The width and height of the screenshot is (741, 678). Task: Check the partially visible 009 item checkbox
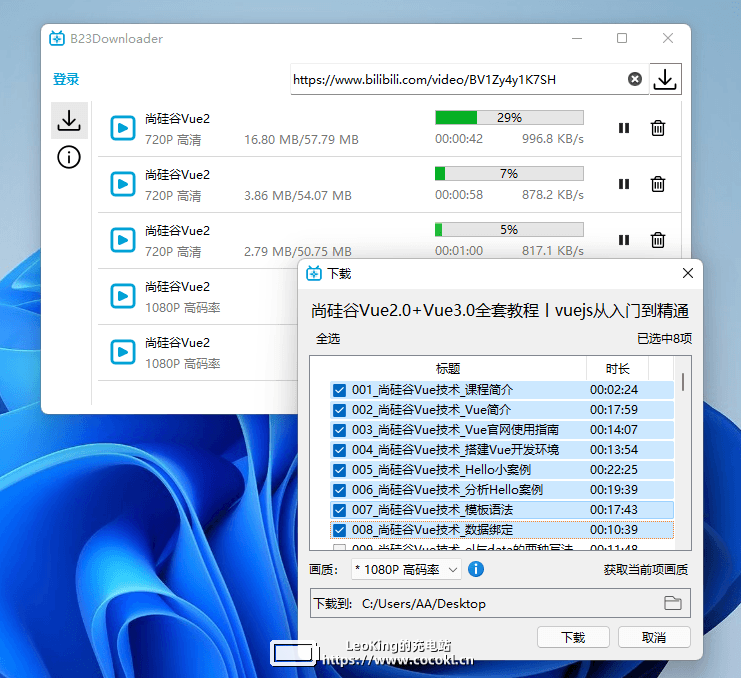(339, 548)
